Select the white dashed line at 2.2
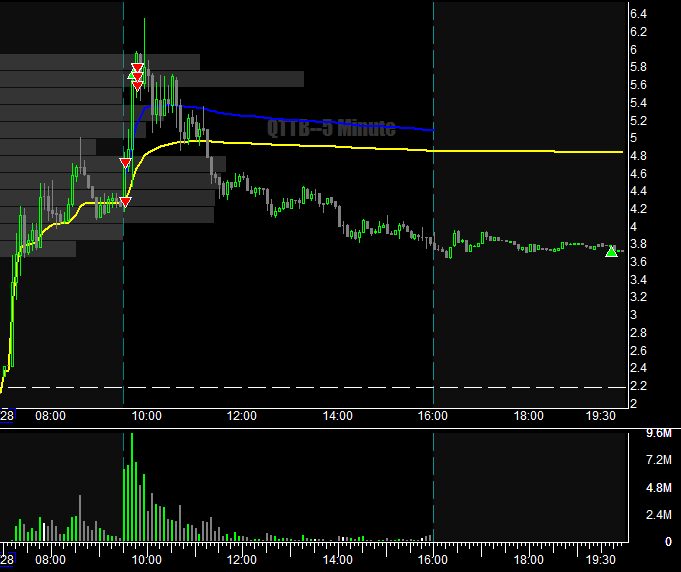The image size is (681, 572). pos(313,387)
